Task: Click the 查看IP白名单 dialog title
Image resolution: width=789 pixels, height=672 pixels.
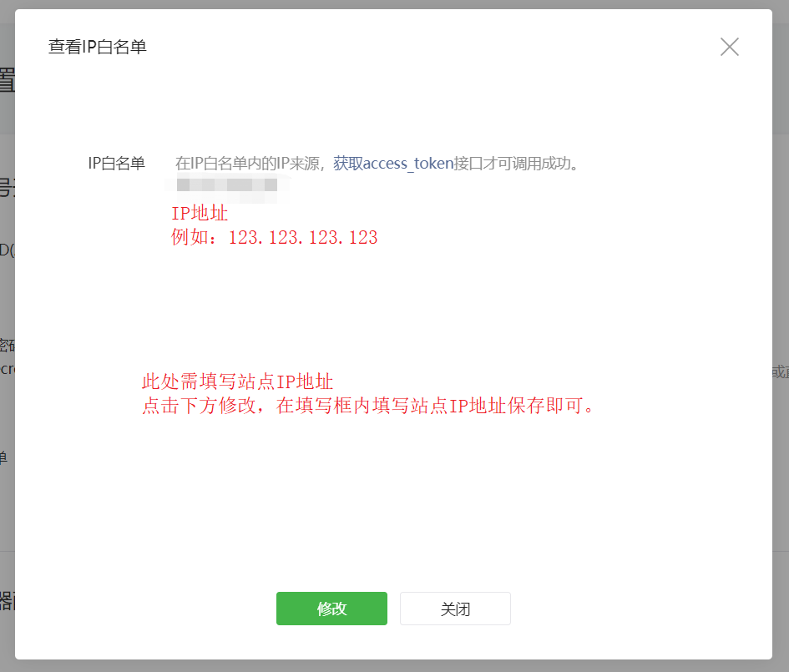Action: [98, 47]
